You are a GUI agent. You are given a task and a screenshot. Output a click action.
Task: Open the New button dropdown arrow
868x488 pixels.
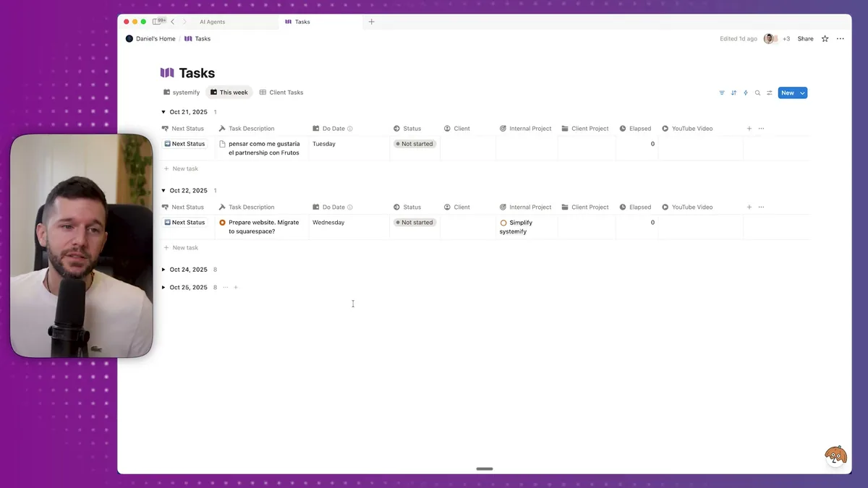[801, 93]
